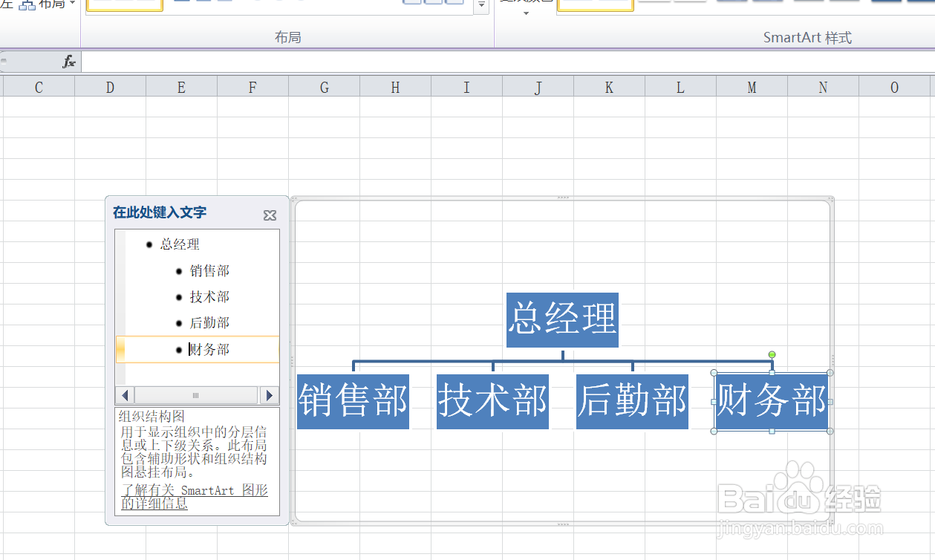Viewport: 935px width, 560px height.
Task: Click the 组织结构图 title in description
Action: tap(152, 417)
